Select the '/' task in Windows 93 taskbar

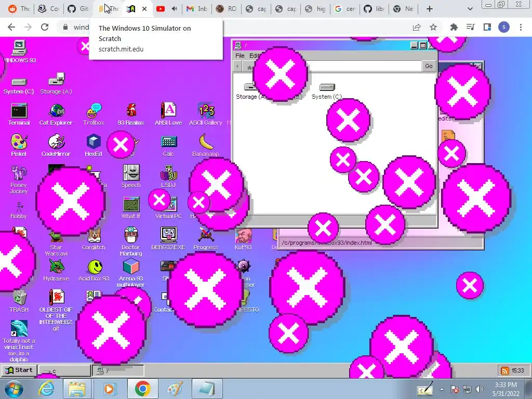point(118,371)
